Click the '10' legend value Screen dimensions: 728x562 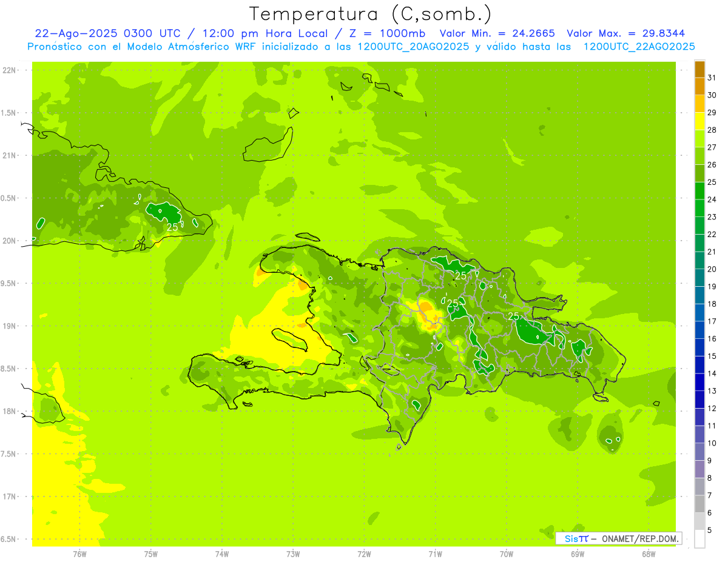[712, 443]
